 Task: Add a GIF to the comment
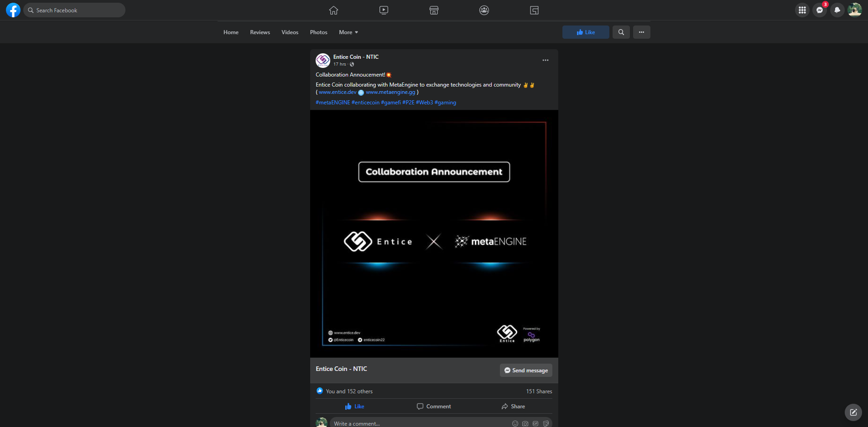click(535, 424)
